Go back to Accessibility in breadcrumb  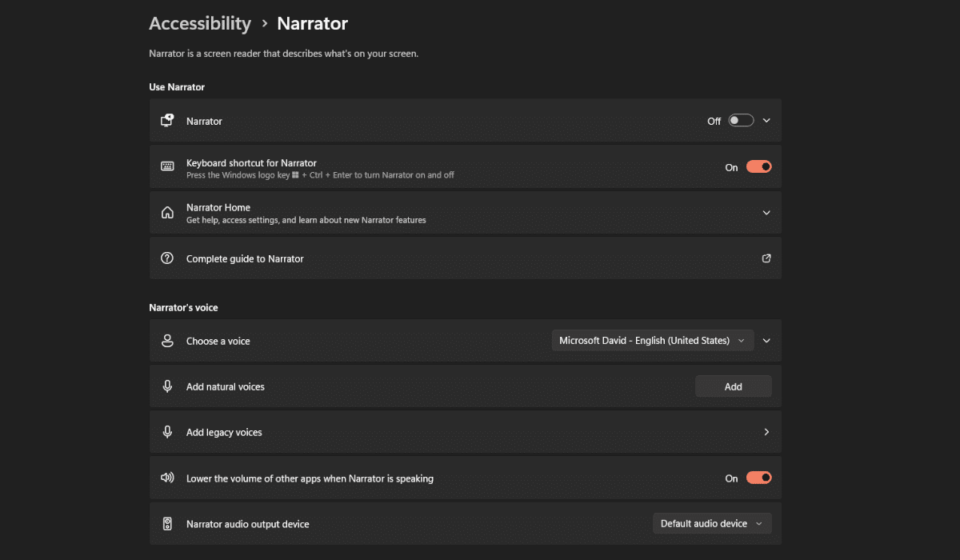pos(200,24)
